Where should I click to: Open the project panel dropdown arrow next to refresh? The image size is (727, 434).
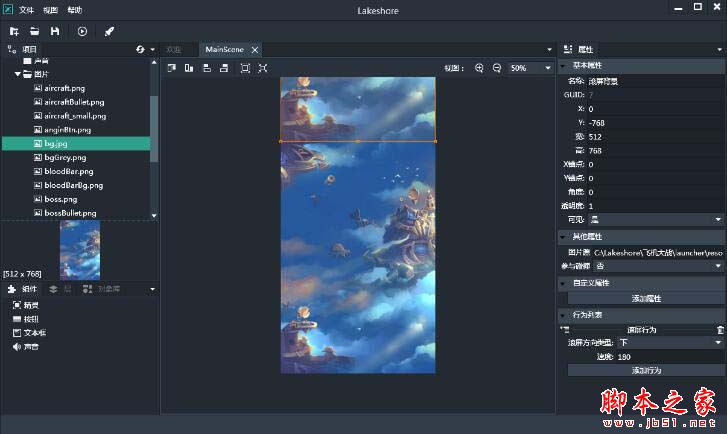pos(153,50)
